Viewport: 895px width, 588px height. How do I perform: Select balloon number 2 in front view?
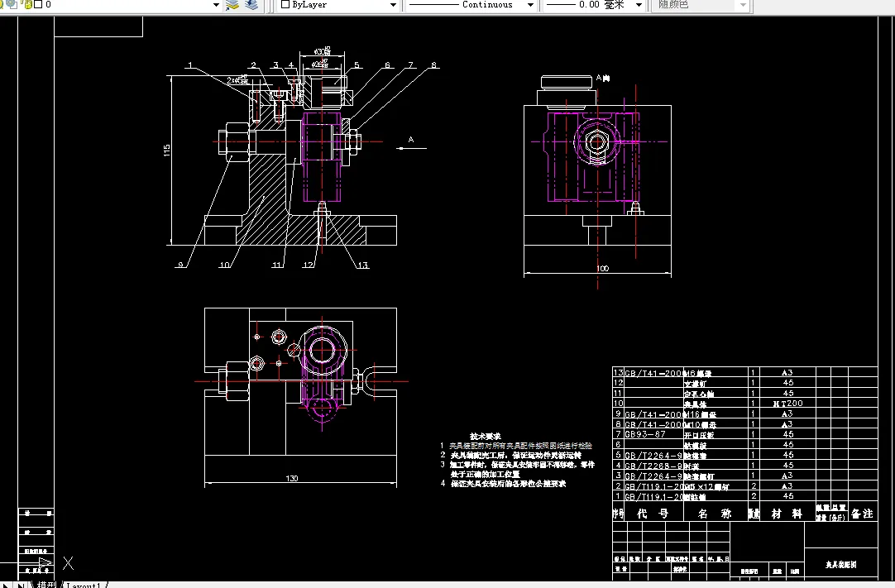pos(253,65)
